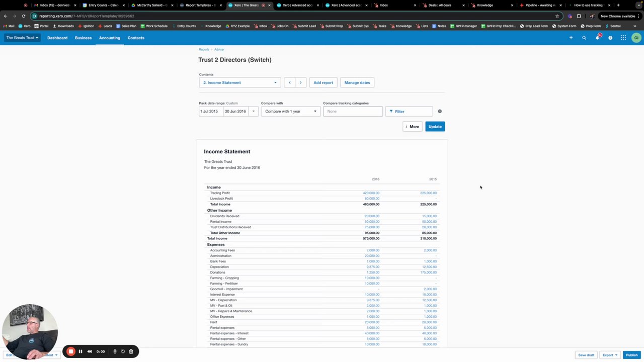644x362 pixels.
Task: Open the date range preset dropdown arrow
Action: coord(253,111)
